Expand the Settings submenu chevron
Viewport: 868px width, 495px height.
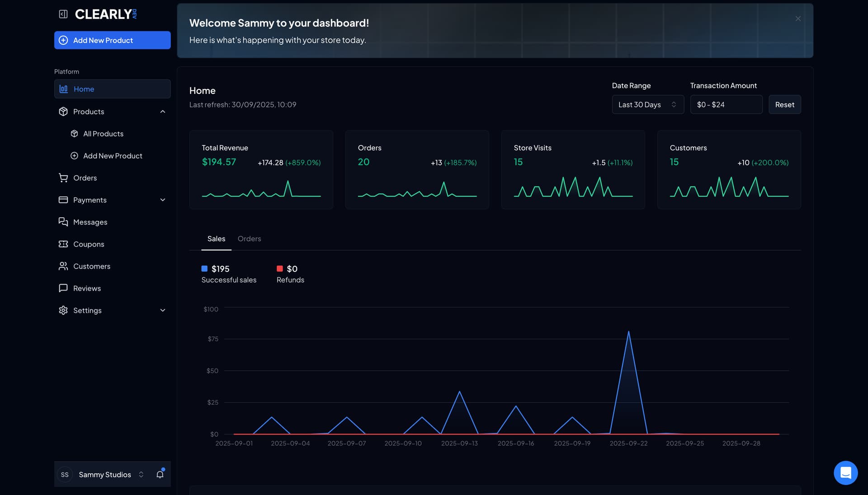pyautogui.click(x=163, y=310)
